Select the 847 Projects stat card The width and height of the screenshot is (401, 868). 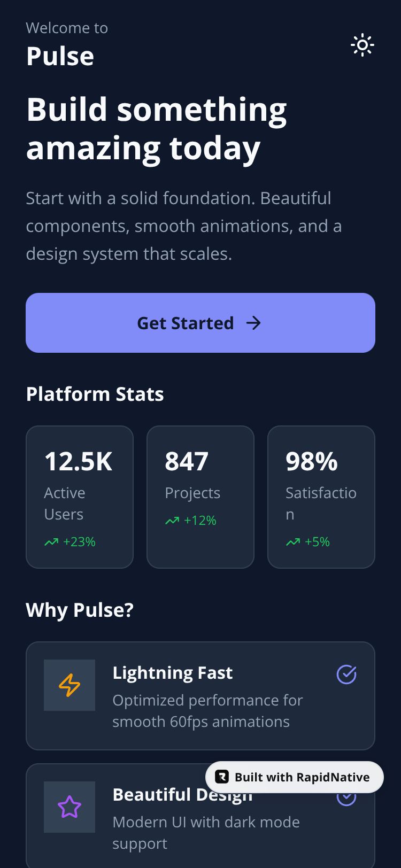pyautogui.click(x=200, y=497)
